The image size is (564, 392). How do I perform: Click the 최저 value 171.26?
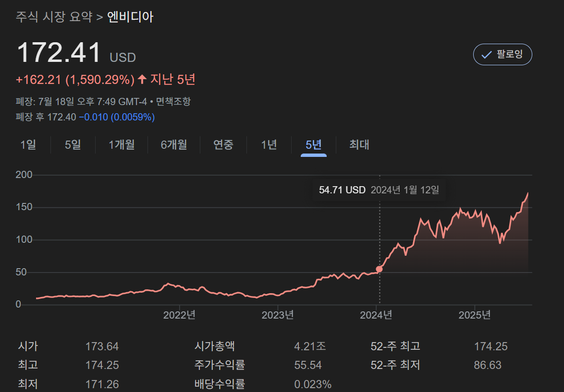pyautogui.click(x=102, y=384)
